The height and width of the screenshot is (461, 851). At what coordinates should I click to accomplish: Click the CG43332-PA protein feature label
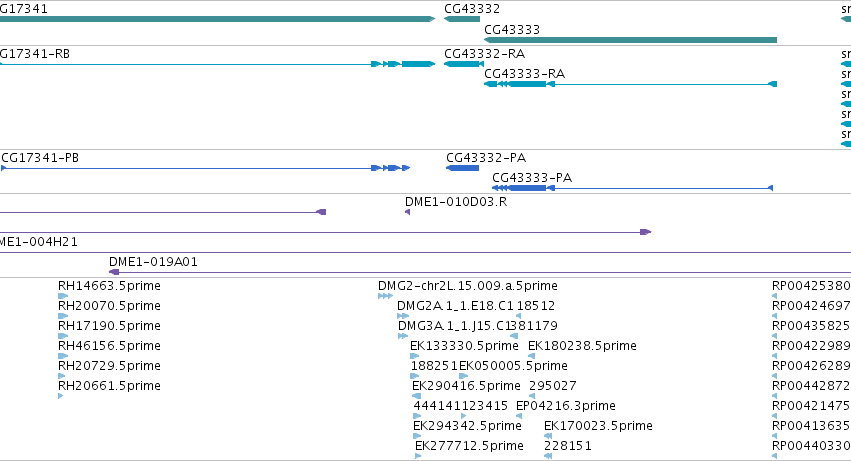point(486,158)
